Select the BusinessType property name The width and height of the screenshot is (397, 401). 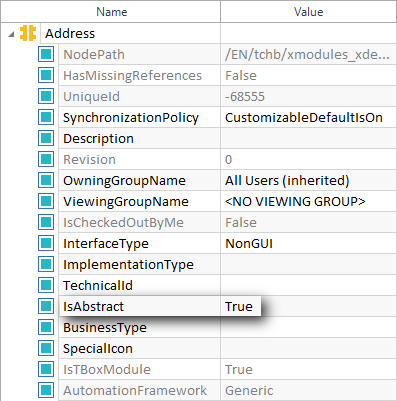click(105, 327)
